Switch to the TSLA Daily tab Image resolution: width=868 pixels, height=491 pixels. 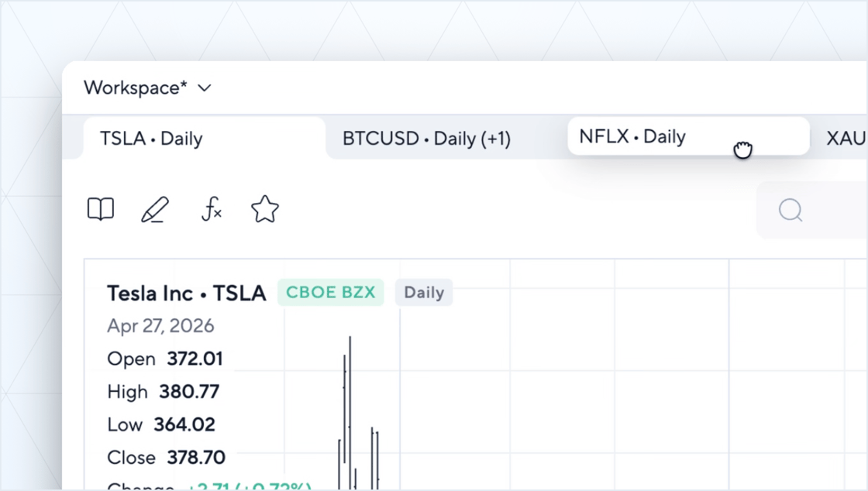tap(204, 138)
